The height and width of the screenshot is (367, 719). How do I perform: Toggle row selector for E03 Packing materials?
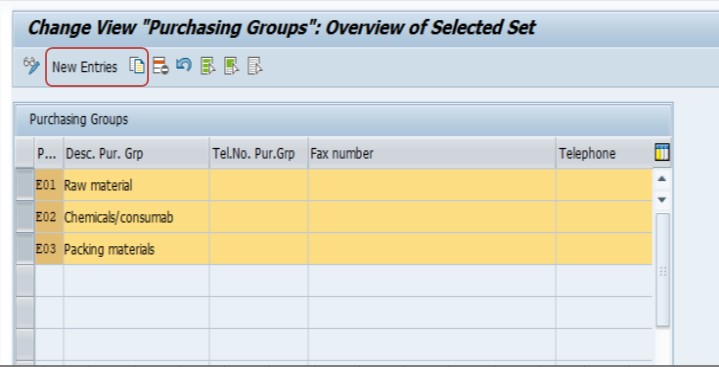[25, 249]
